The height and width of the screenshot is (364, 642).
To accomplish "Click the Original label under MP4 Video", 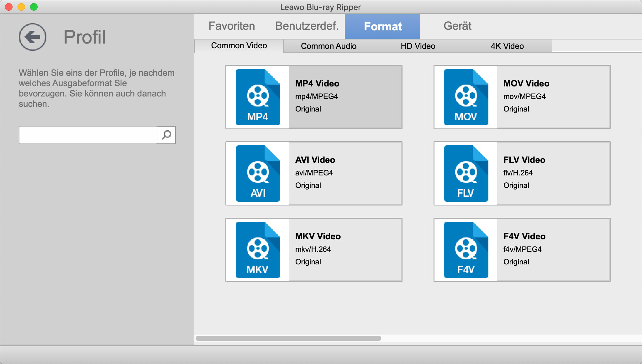I will (308, 109).
